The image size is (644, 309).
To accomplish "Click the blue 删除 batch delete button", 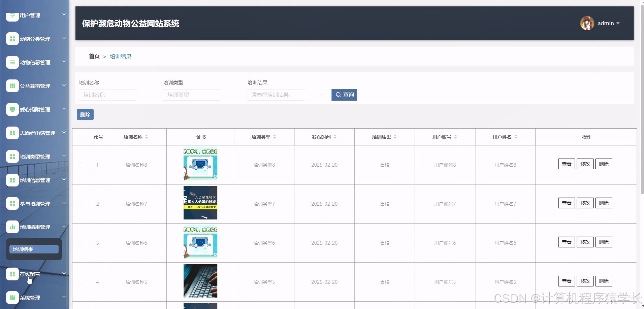I will coord(85,114).
